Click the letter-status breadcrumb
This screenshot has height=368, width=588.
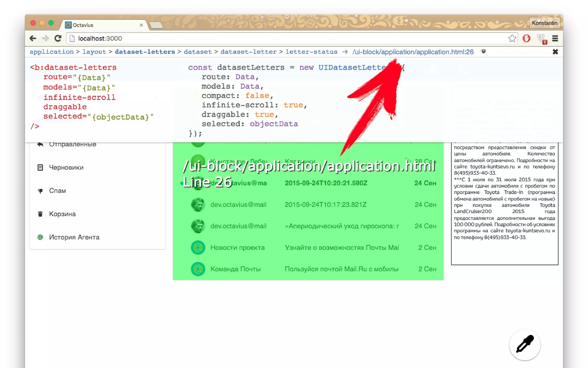(311, 52)
